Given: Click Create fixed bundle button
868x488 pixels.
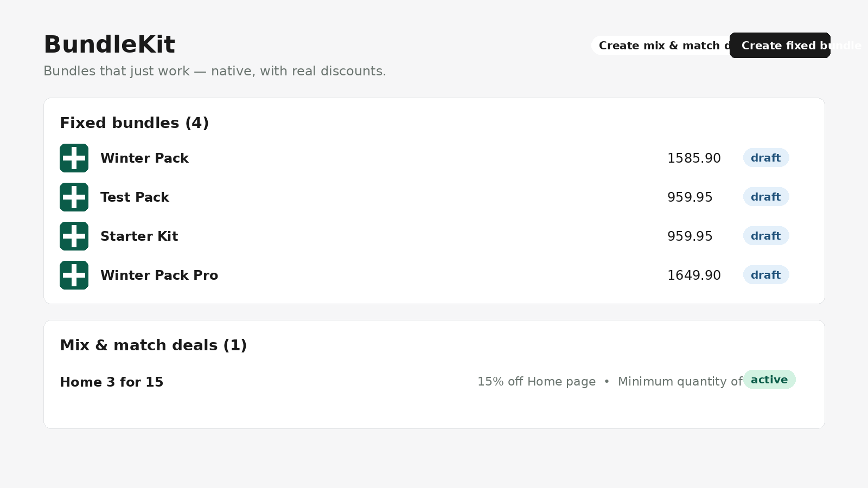Looking at the screenshot, I should pyautogui.click(x=780, y=46).
